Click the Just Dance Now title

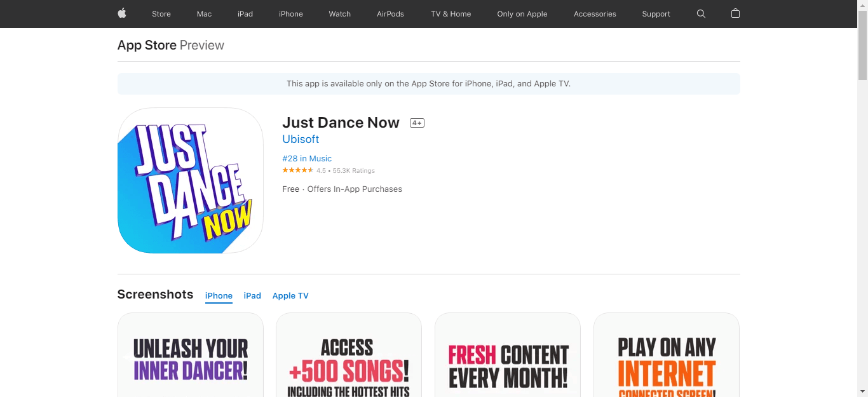(341, 123)
